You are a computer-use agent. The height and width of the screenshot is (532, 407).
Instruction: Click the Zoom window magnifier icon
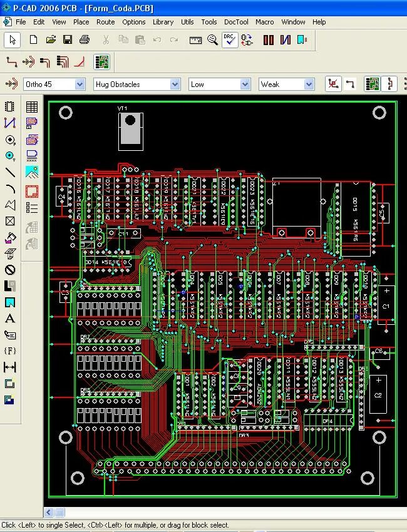(x=212, y=40)
